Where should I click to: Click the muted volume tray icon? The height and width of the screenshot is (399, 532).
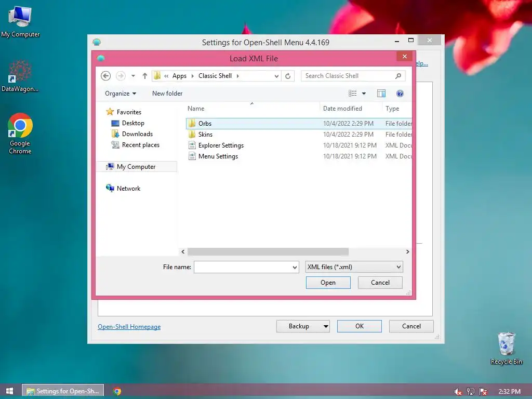point(458,392)
